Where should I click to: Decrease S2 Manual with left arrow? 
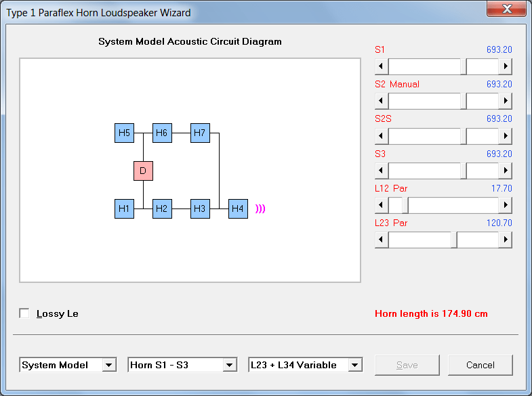pyautogui.click(x=382, y=101)
